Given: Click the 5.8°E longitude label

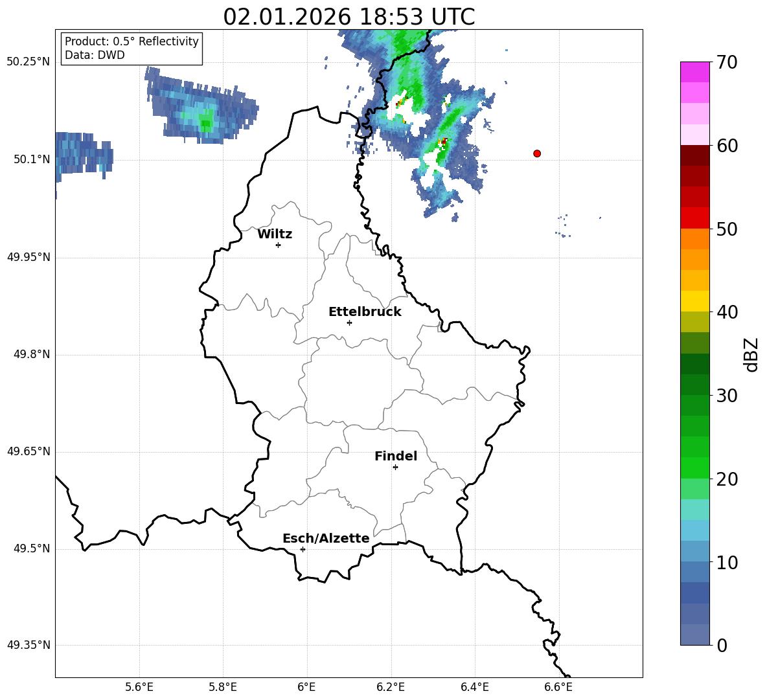Looking at the screenshot, I should pyautogui.click(x=223, y=687).
